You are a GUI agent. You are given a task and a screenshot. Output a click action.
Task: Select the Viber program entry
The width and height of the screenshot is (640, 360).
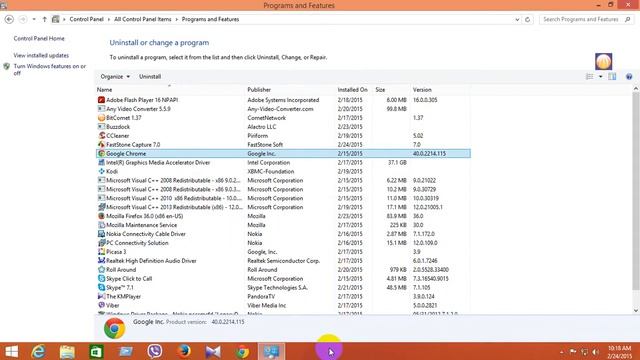283,305
